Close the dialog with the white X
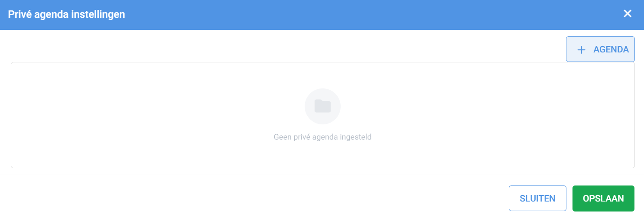 [x=628, y=14]
